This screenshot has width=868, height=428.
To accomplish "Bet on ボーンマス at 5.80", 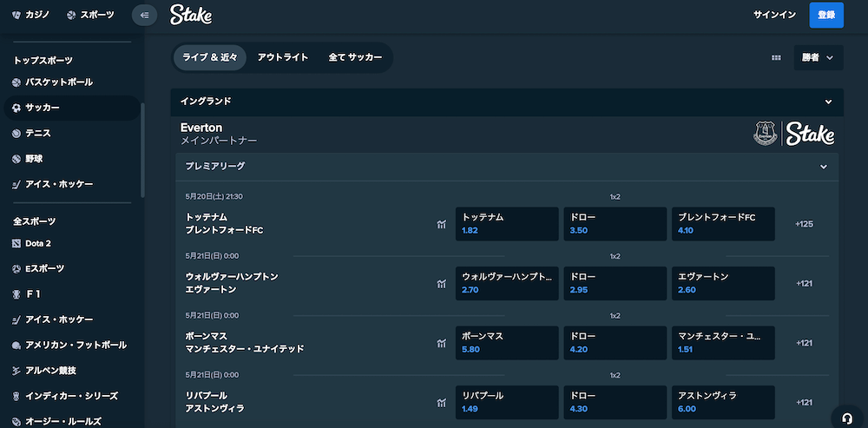I will coord(507,343).
